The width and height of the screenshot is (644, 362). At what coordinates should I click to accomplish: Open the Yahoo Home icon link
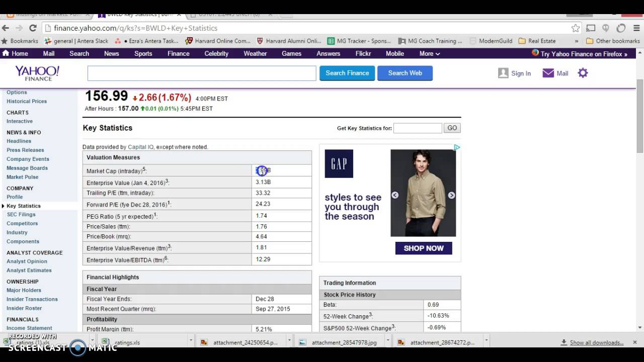click(6, 53)
